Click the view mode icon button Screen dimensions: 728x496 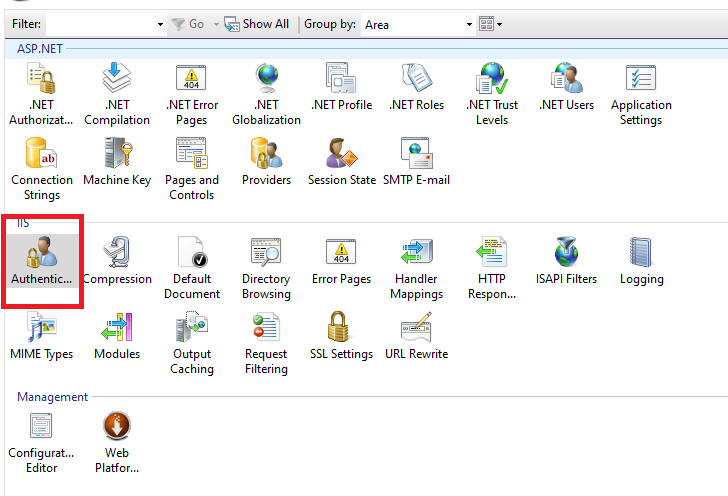(x=487, y=24)
